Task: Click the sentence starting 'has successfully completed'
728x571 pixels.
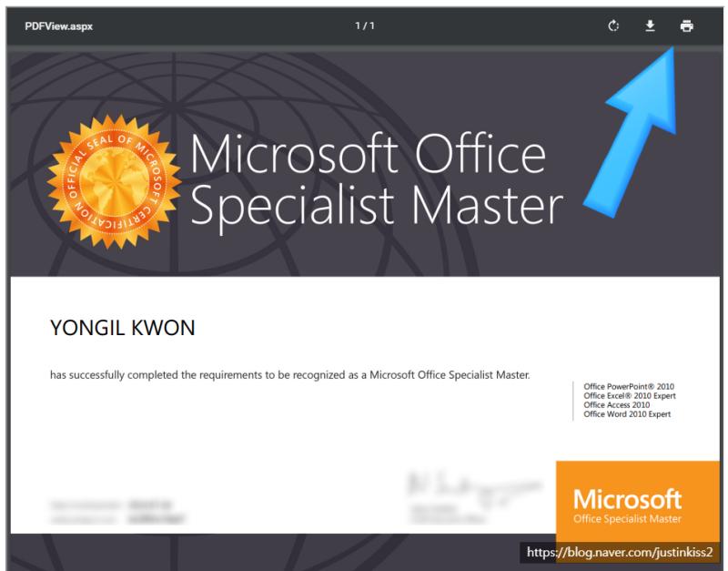Action: [x=289, y=375]
